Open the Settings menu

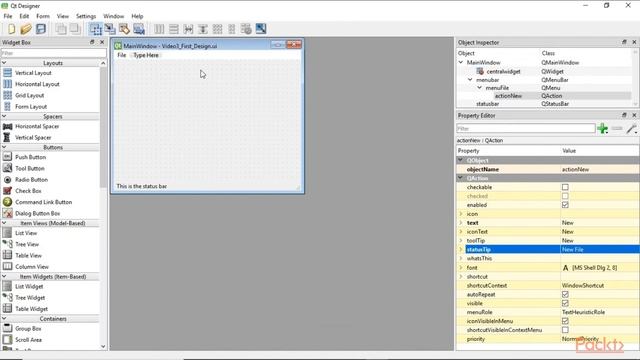point(86,16)
